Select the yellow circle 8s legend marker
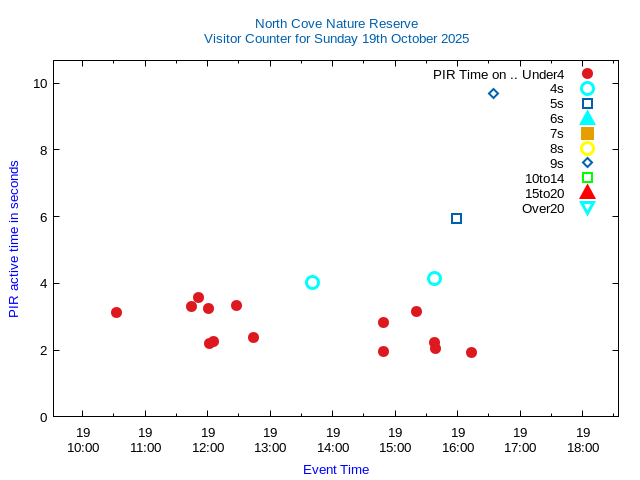This screenshot has height=480, width=640. [x=587, y=148]
